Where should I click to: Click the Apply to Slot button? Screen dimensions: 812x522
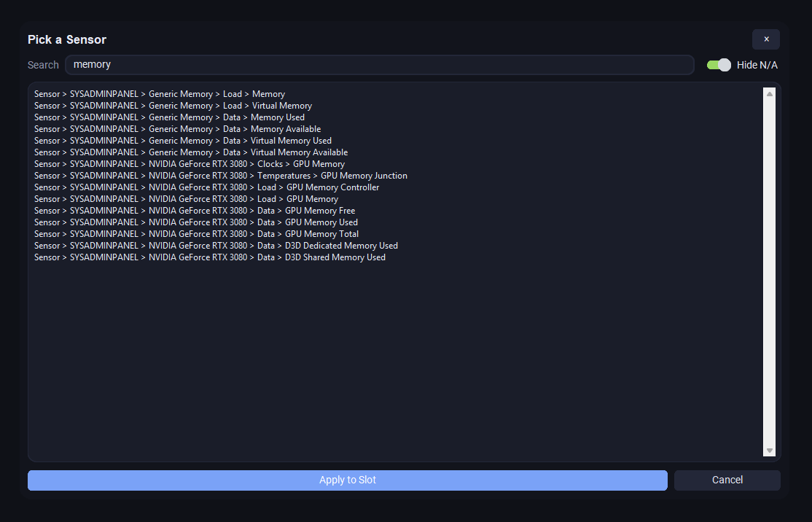click(x=347, y=480)
